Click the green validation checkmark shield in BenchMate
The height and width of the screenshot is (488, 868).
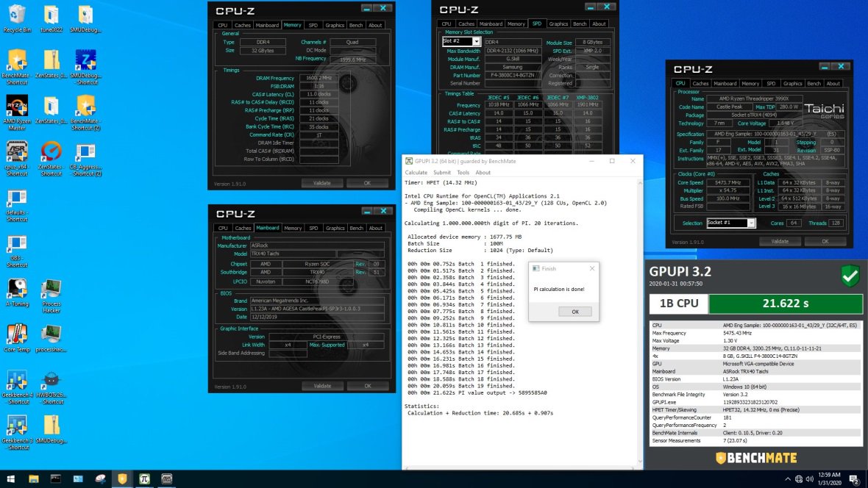850,276
